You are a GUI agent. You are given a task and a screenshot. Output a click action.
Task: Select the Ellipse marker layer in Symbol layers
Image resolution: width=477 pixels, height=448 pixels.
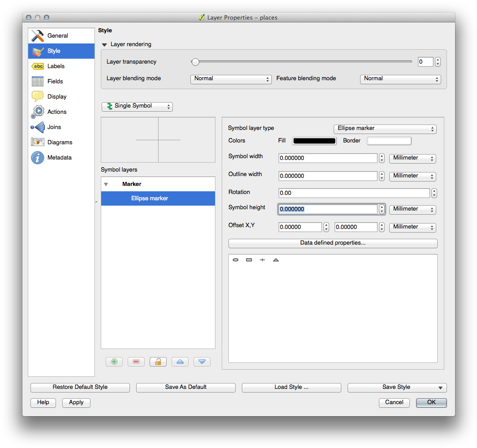[150, 198]
